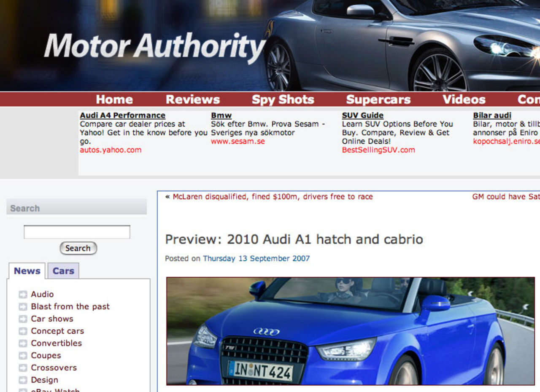Click the arrow icon beside Coupes
The image size is (540, 392).
(x=22, y=355)
